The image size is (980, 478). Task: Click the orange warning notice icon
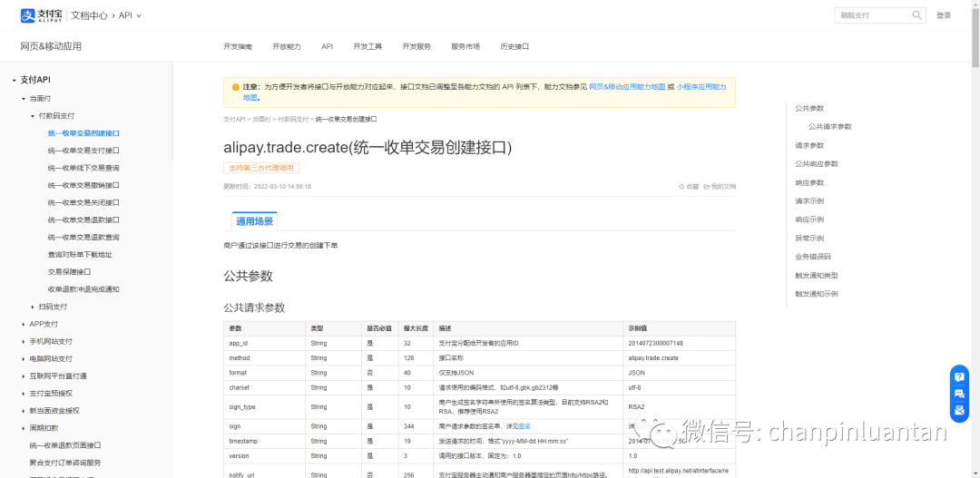pos(235,87)
